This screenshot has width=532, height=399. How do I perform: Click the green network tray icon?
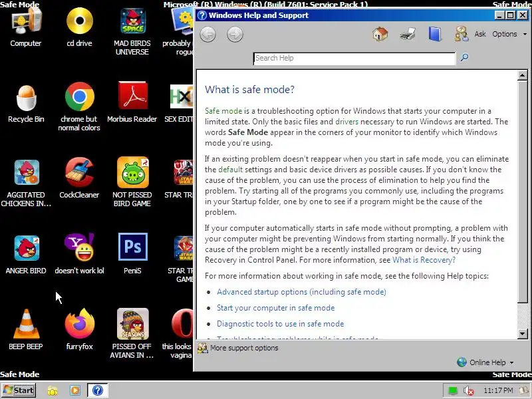coord(453,391)
